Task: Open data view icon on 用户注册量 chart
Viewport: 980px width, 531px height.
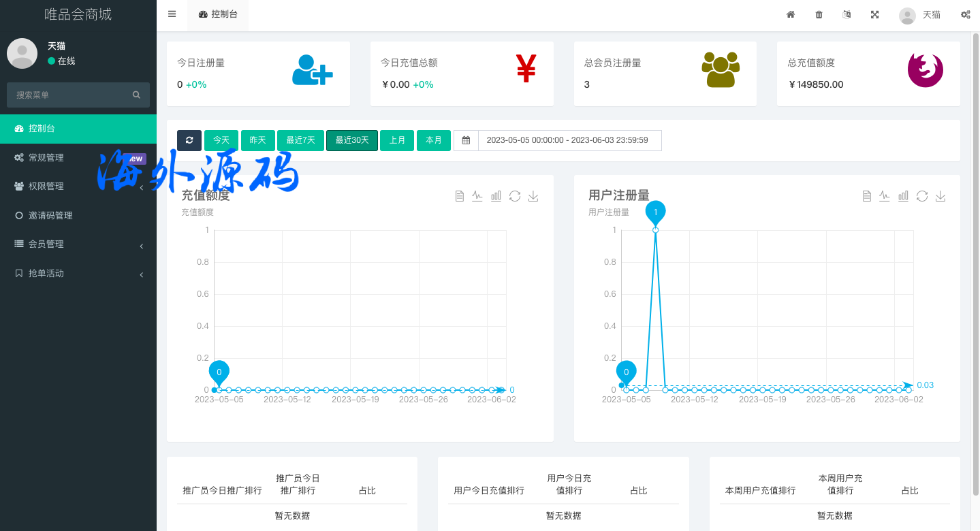Action: point(866,196)
